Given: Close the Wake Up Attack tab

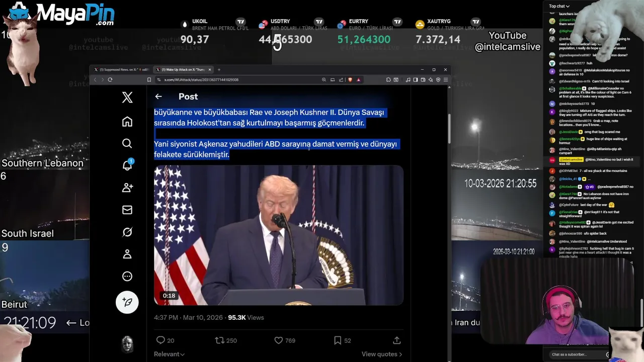Looking at the screenshot, I should 210,70.
